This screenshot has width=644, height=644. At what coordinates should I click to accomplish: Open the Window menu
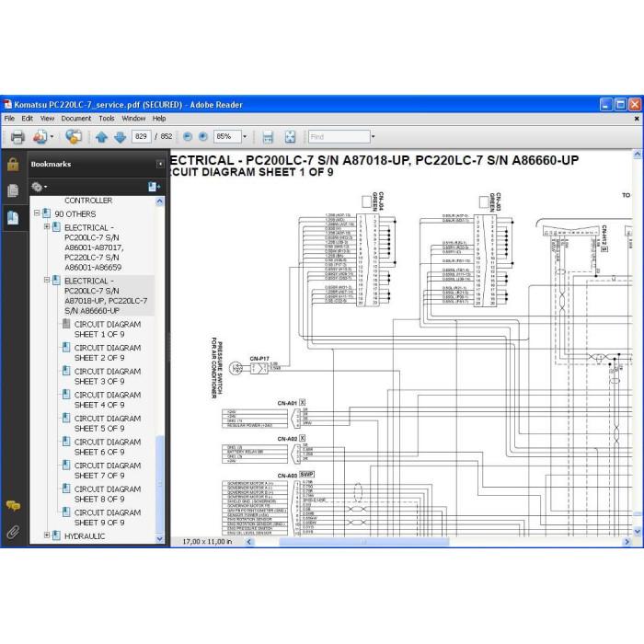pyautogui.click(x=133, y=119)
